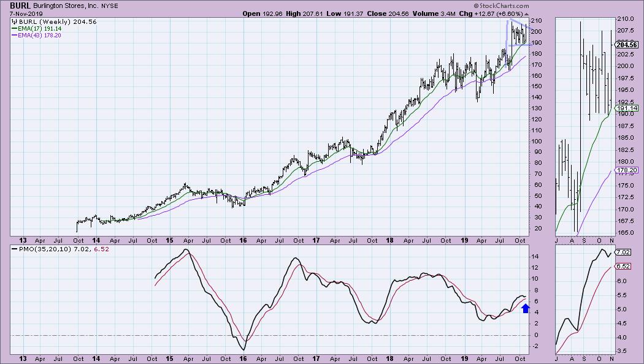Click the Volume 3.4M value
644x364 pixels.
coord(434,13)
